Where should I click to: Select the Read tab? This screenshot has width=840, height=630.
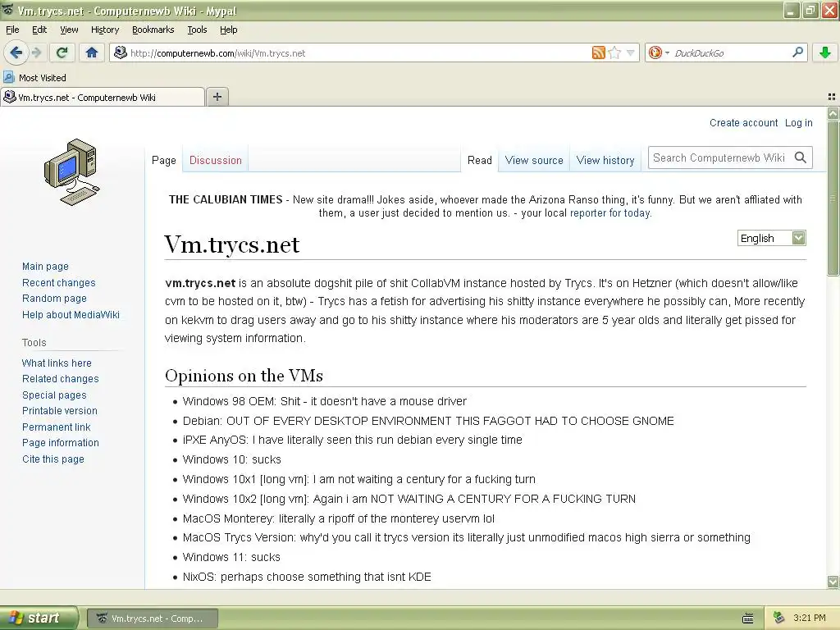[x=479, y=160]
